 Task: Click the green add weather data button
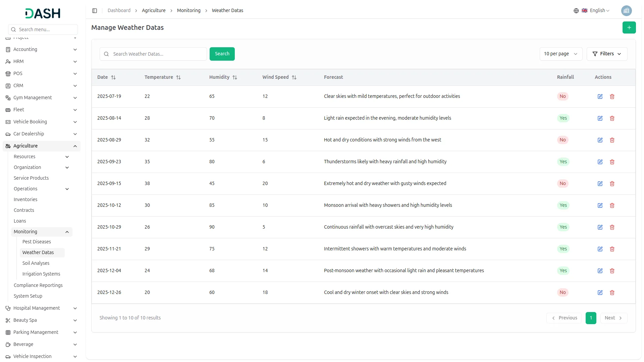pyautogui.click(x=629, y=27)
